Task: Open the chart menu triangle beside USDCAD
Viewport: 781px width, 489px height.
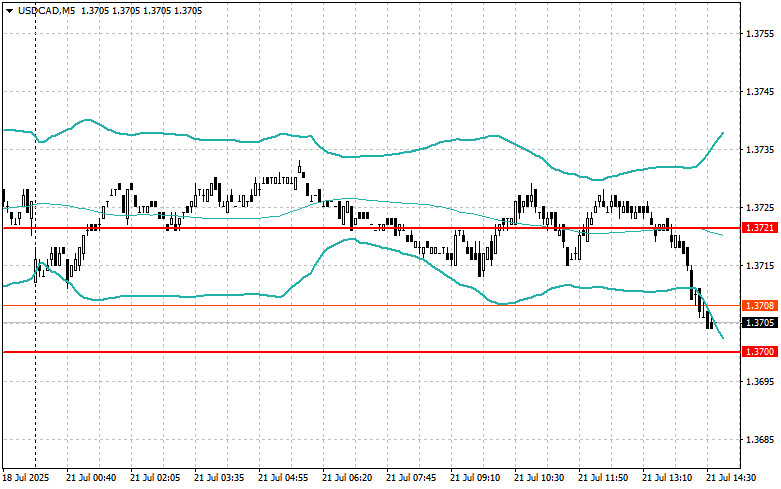Action: pyautogui.click(x=10, y=10)
